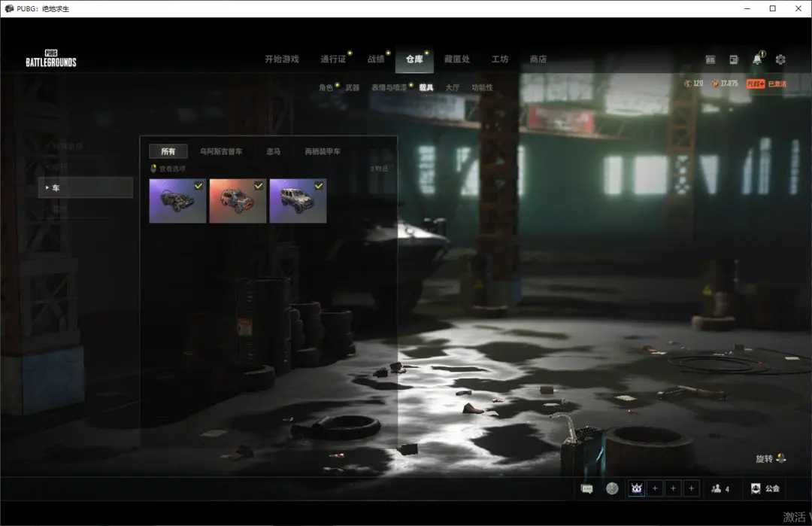Click the icon left of the news icon
This screenshot has width=812, height=526.
coord(710,59)
